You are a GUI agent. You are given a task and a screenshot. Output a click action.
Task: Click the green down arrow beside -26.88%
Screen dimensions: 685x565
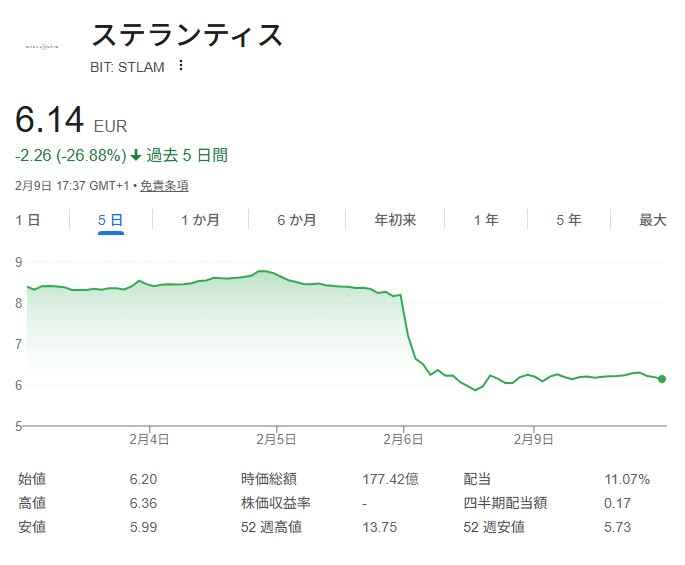[x=136, y=155]
